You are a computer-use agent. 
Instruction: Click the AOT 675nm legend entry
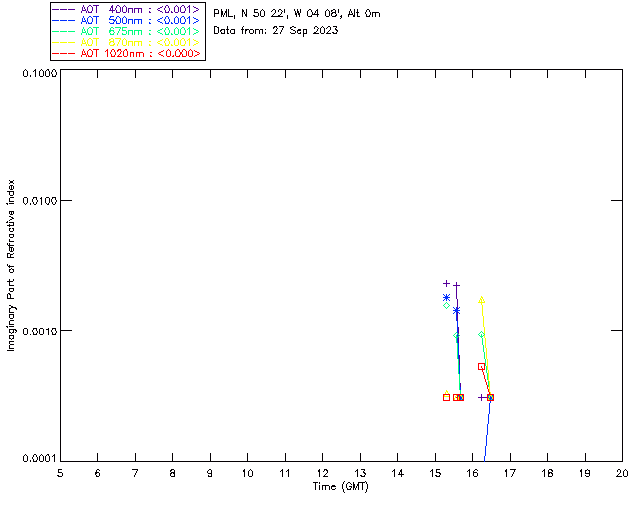pyautogui.click(x=127, y=31)
